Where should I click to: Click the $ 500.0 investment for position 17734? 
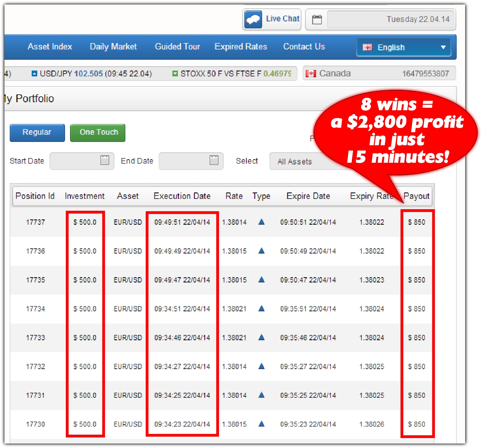pos(85,309)
